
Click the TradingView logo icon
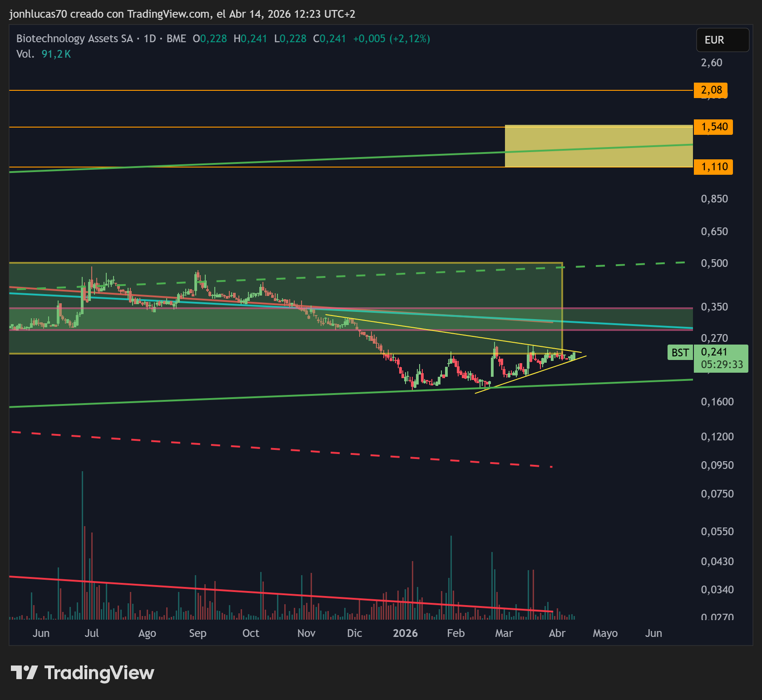point(24,672)
